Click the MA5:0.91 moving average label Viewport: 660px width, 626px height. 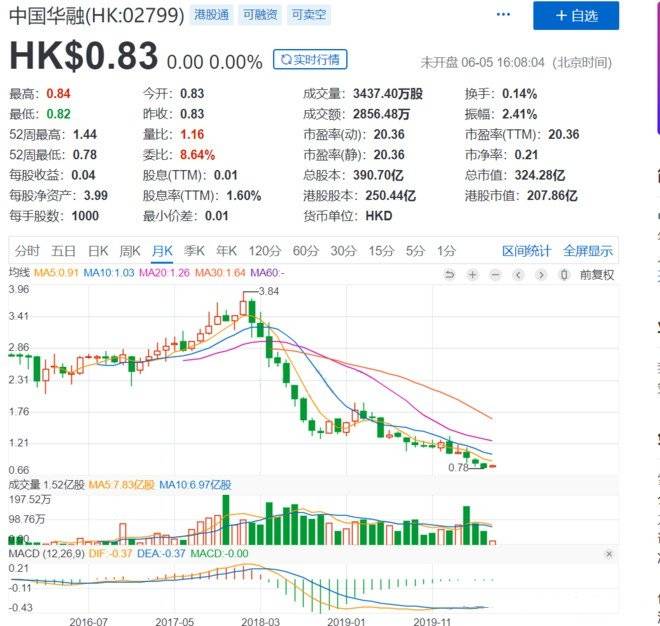point(56,273)
